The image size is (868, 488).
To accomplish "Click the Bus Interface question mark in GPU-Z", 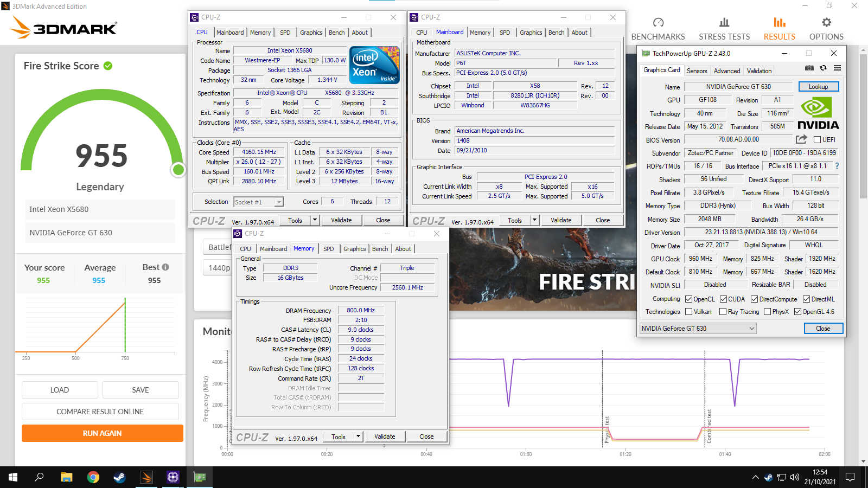I will tap(837, 166).
